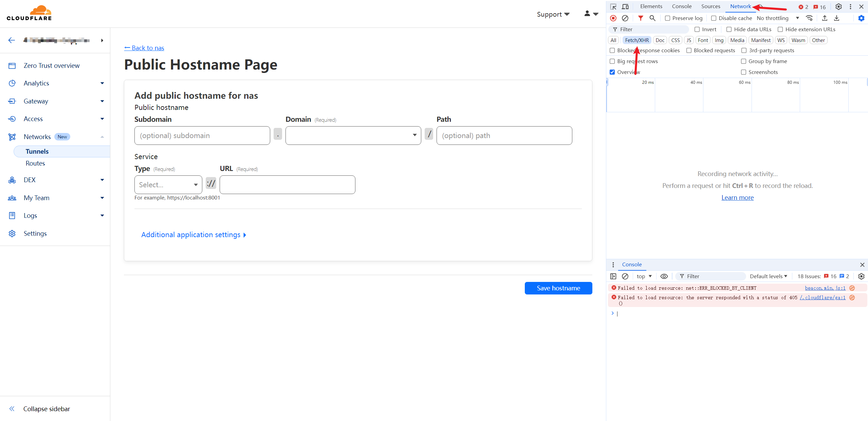Open DevTools settings gear
Viewport: 868px width, 421px height.
click(x=838, y=6)
